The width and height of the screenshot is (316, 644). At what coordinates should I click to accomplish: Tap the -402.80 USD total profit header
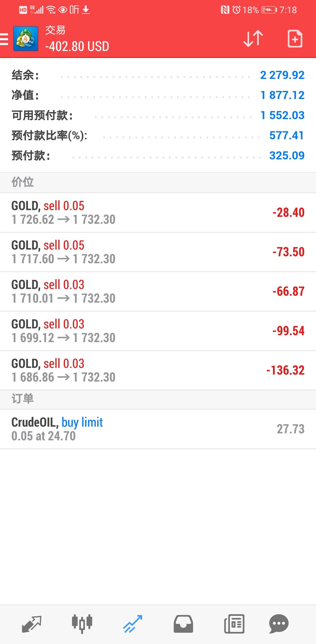77,46
